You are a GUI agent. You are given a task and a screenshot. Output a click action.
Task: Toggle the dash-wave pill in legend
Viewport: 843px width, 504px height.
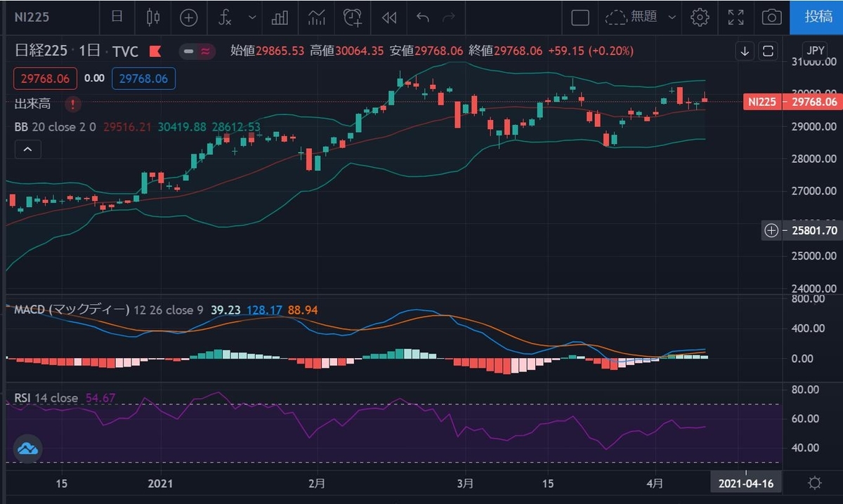click(197, 51)
